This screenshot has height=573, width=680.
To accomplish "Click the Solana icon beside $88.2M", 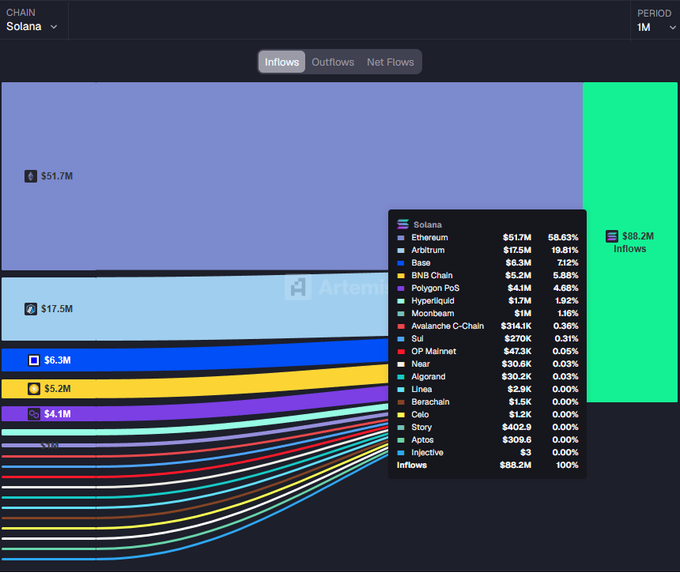I will click(612, 236).
